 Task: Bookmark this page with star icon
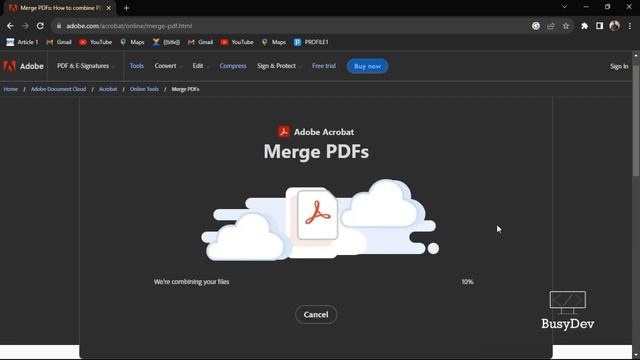[x=566, y=26]
